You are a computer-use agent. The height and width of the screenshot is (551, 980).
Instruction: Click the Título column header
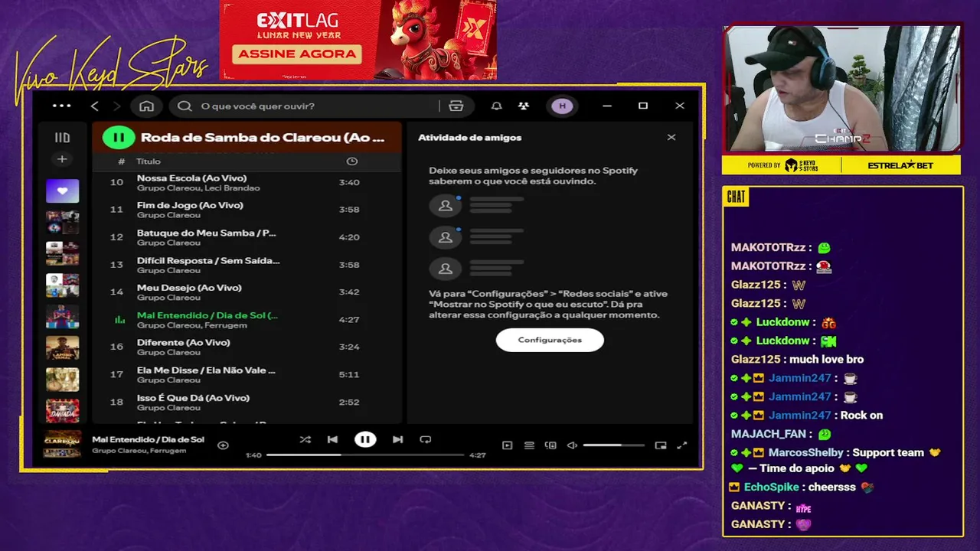(x=149, y=161)
